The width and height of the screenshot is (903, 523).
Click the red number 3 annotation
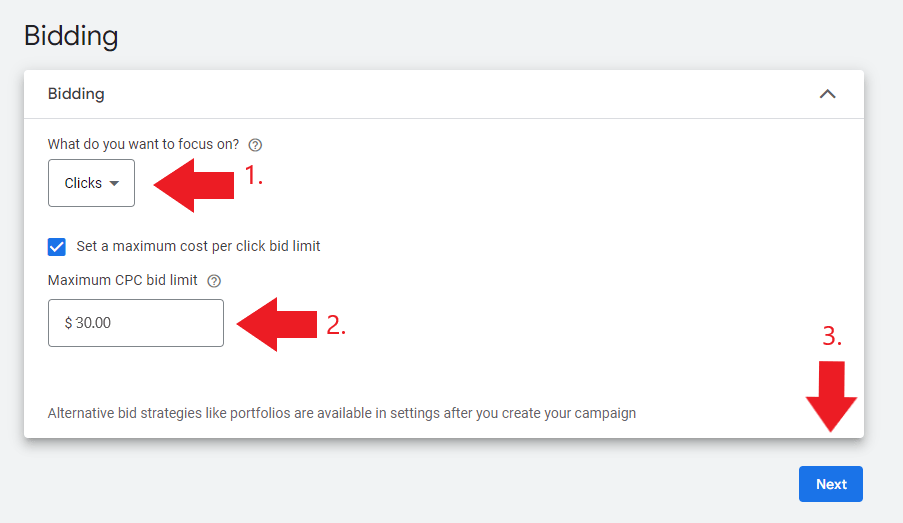(832, 336)
